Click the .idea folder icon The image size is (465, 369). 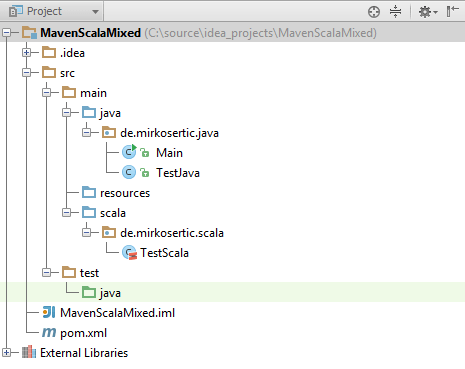pos(49,52)
